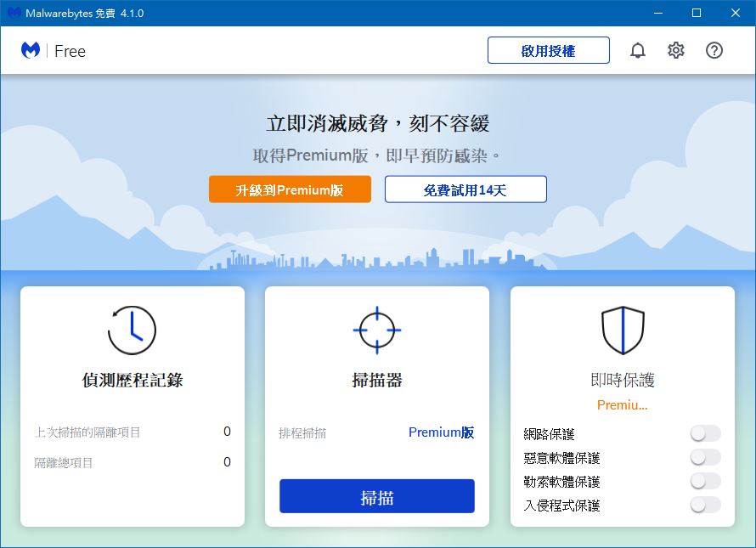
Task: Click the 0 count for 隔離總項目
Action: point(227,462)
